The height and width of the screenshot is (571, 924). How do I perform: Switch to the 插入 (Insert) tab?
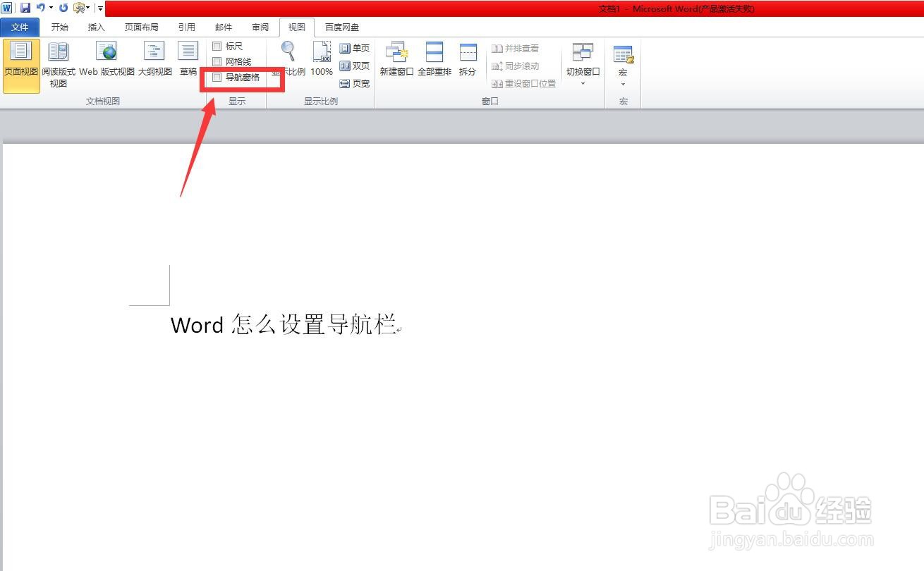(x=97, y=27)
